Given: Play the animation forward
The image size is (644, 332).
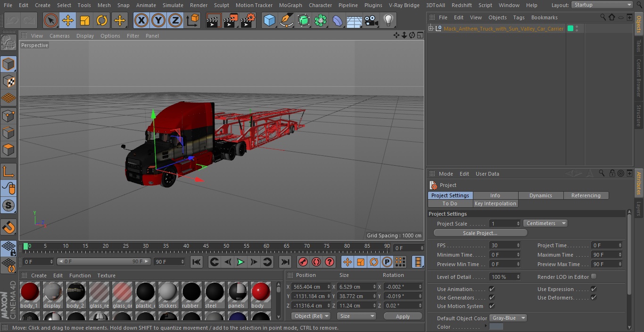Looking at the screenshot, I should [x=240, y=262].
